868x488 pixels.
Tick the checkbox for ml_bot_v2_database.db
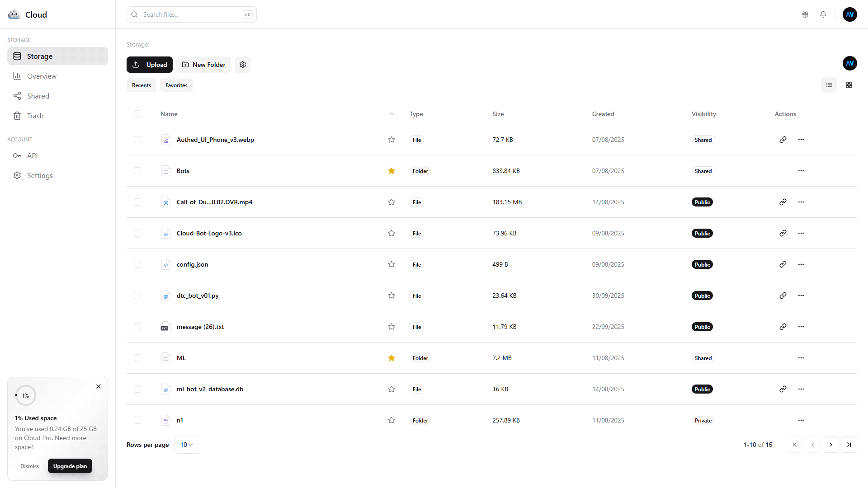137,389
